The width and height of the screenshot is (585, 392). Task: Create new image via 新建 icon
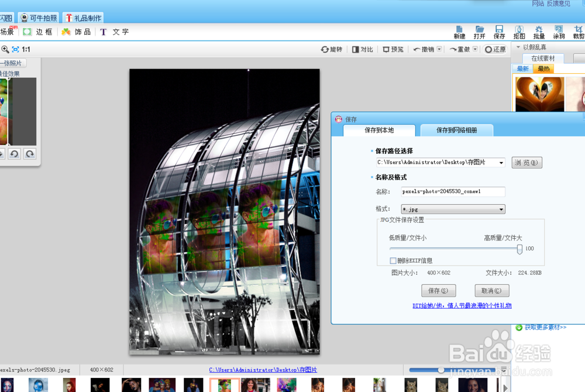pos(459,31)
